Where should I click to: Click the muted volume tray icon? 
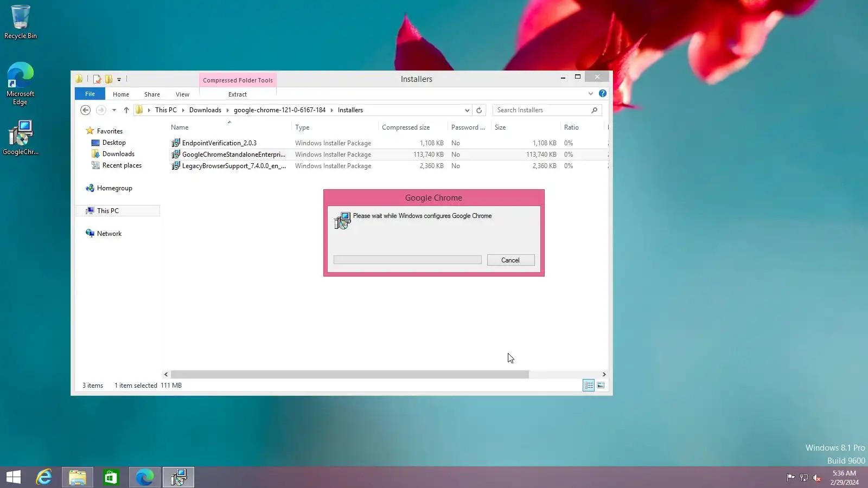[817, 478]
